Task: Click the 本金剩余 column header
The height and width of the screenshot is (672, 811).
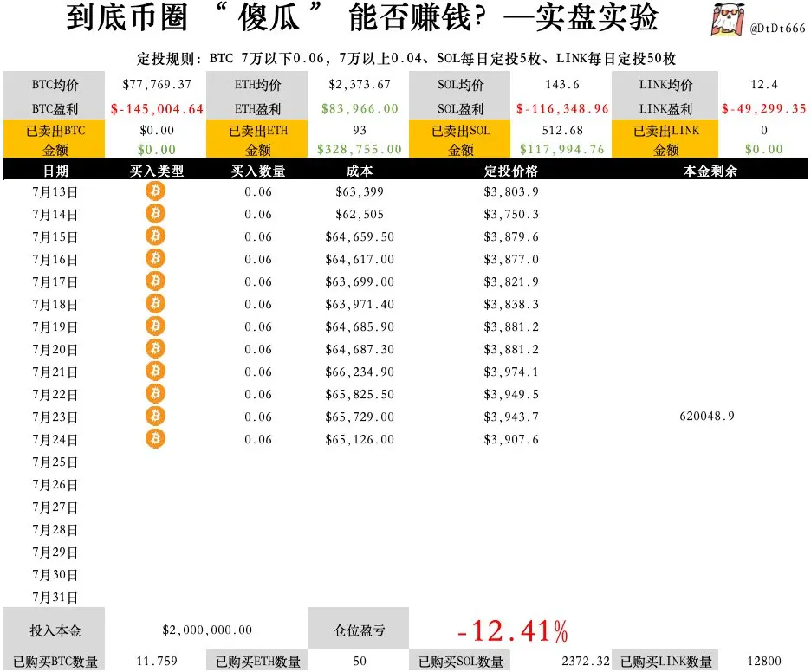Action: [x=710, y=171]
